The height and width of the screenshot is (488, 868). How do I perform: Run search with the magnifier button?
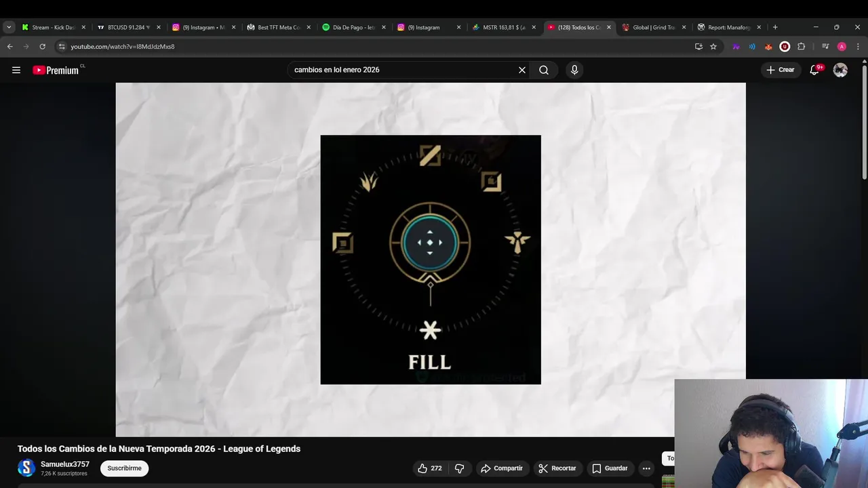coord(544,70)
